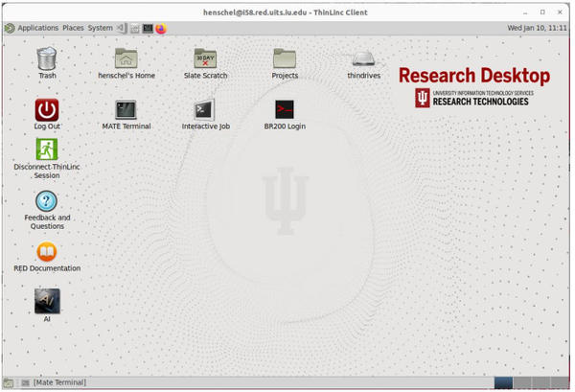
Task: Launch Firefox from the top panel
Action: (x=161, y=28)
